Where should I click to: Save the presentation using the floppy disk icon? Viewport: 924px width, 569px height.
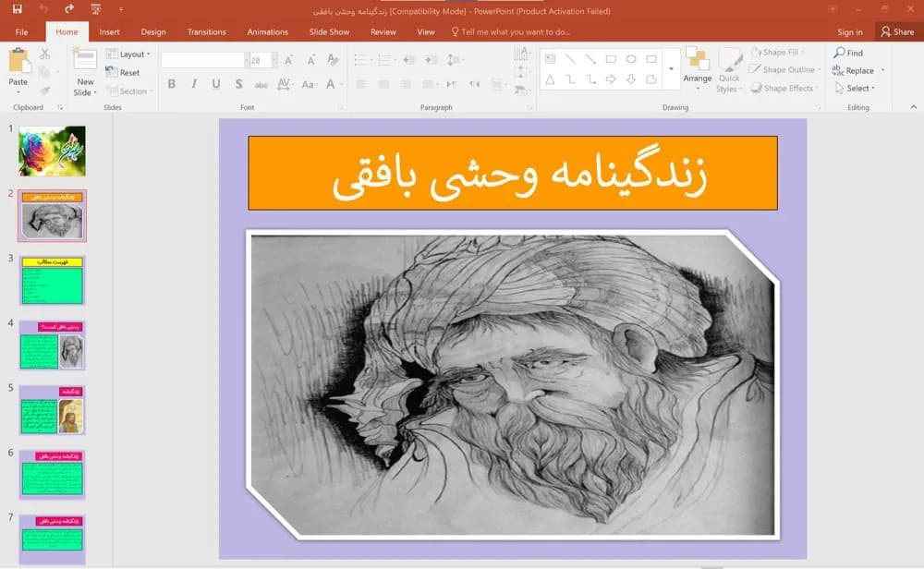coord(17,9)
